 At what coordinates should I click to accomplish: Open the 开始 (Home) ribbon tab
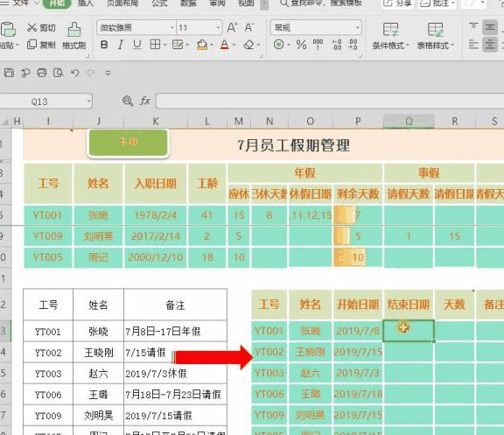coord(57,4)
